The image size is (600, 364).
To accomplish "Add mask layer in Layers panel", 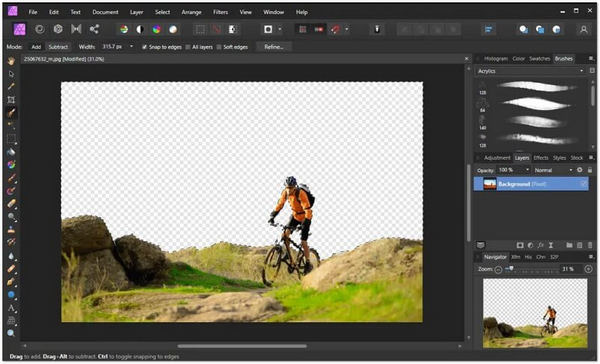I will 520,245.
